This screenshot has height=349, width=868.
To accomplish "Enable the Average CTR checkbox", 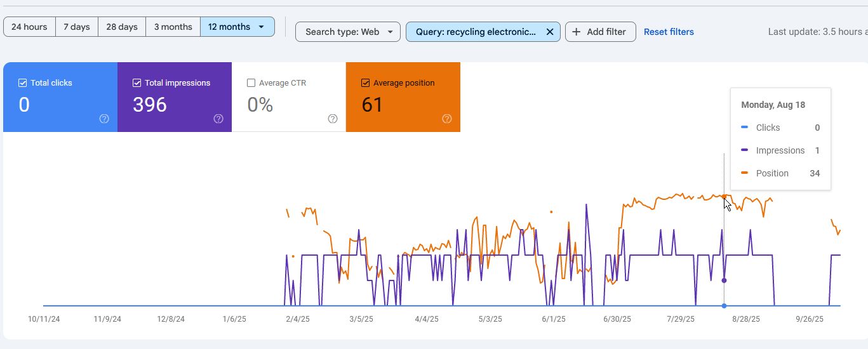I will pyautogui.click(x=251, y=83).
